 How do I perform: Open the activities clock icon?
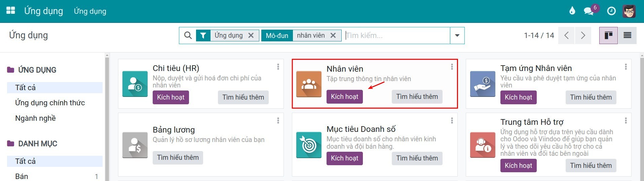611,11
